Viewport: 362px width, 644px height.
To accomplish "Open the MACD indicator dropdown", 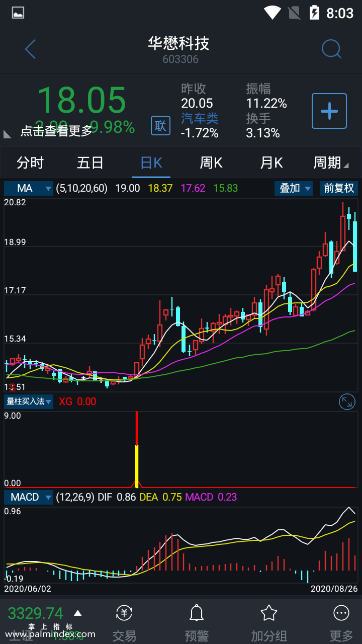I will click(x=29, y=497).
